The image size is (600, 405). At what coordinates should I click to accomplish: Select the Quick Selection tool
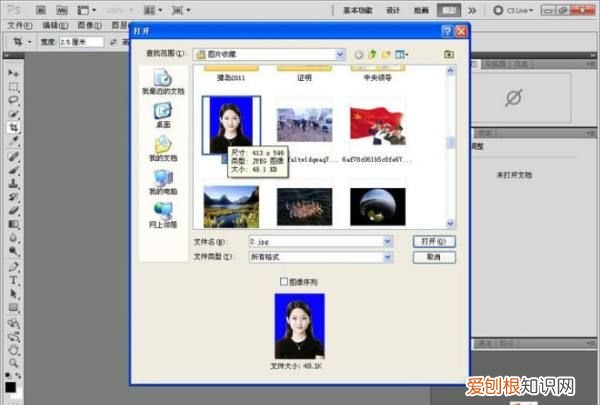pyautogui.click(x=13, y=114)
